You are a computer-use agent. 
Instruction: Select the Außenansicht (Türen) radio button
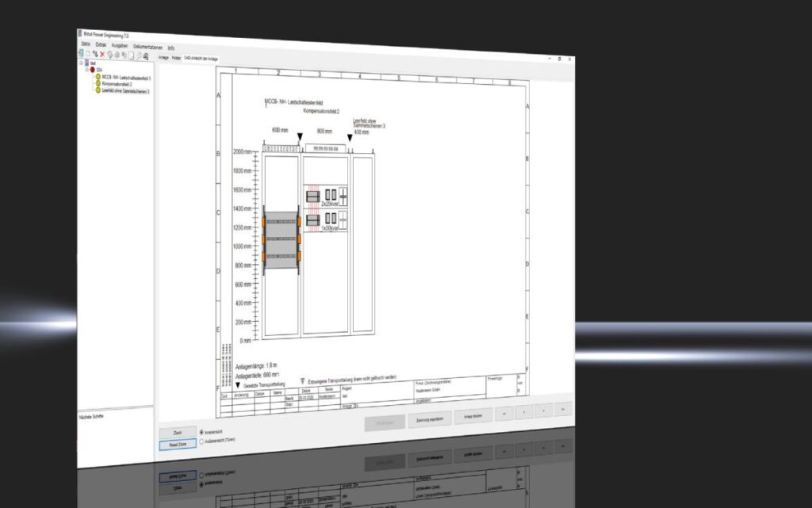pyautogui.click(x=201, y=440)
